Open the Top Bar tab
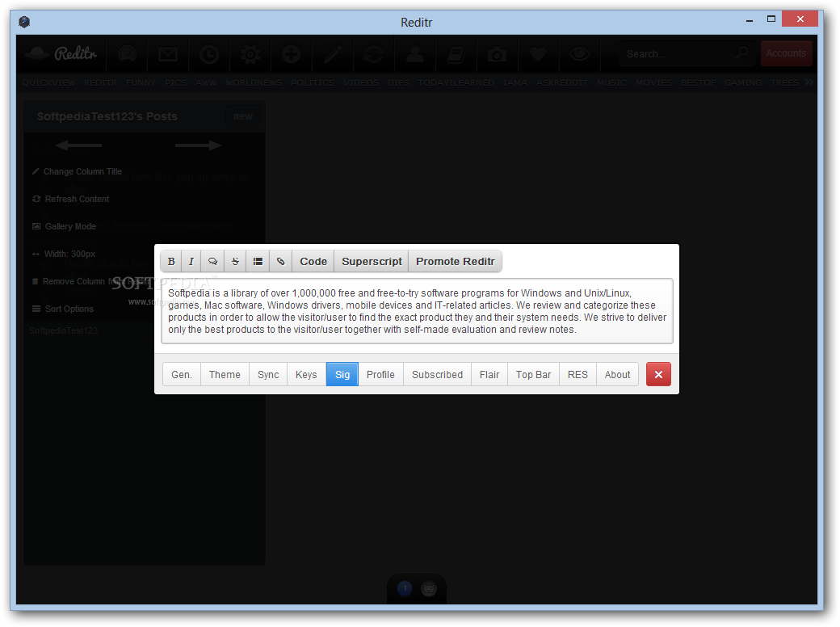The image size is (840, 627). (x=533, y=375)
